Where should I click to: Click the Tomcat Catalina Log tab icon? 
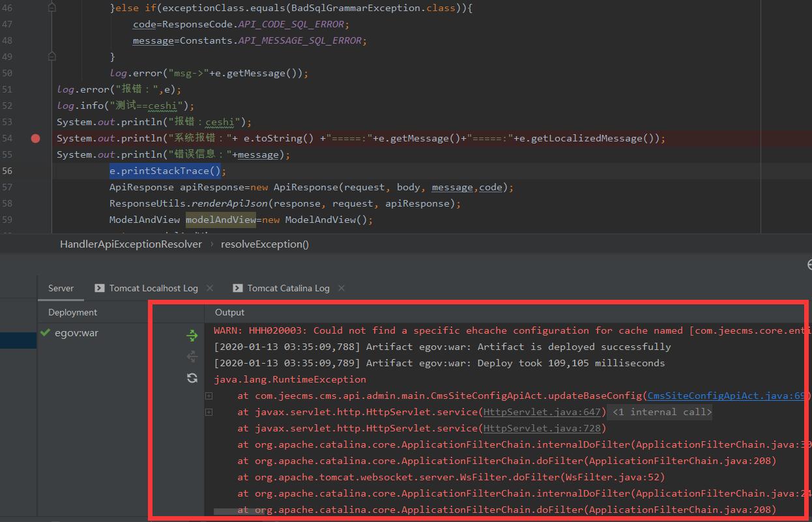[x=238, y=288]
